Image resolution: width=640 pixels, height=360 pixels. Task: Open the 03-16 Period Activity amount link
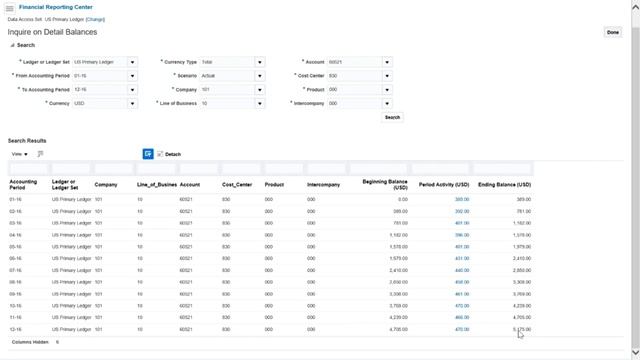pyautogui.click(x=462, y=223)
